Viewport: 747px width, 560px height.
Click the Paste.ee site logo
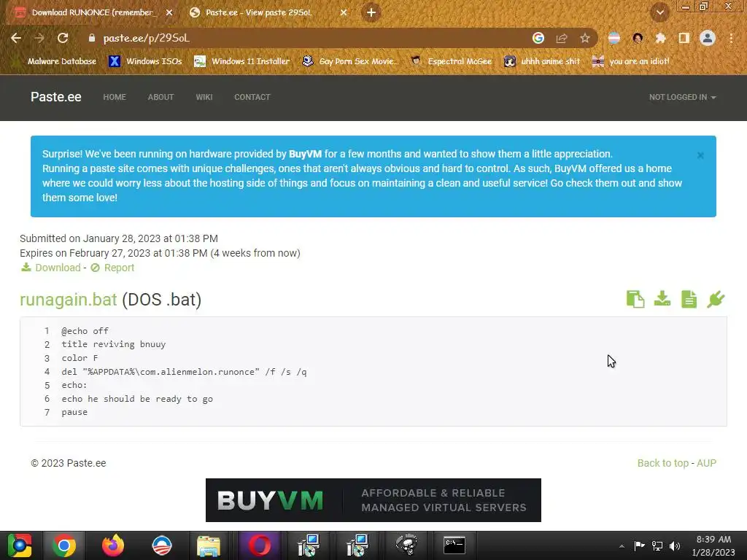click(55, 97)
